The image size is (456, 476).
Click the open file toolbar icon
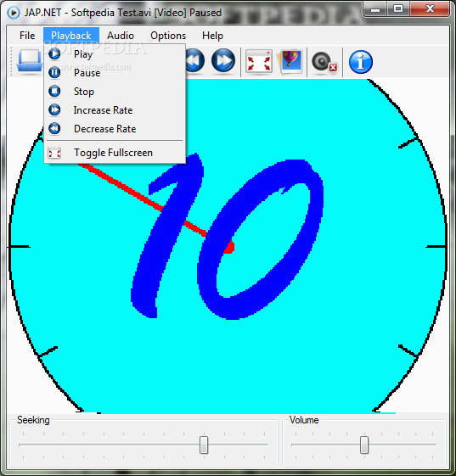click(30, 62)
